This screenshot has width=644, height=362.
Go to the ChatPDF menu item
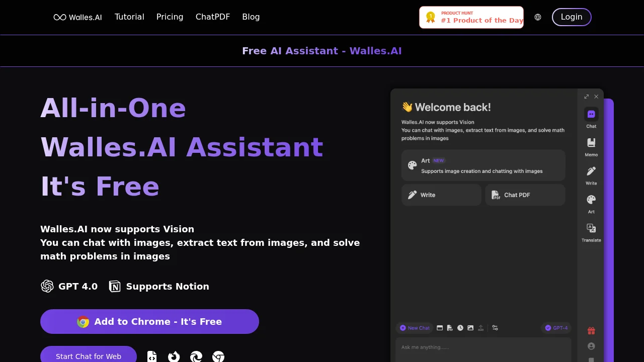point(212,17)
